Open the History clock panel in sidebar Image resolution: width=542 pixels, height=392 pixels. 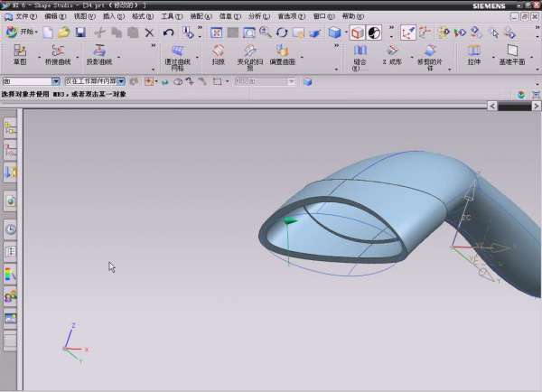click(x=11, y=229)
